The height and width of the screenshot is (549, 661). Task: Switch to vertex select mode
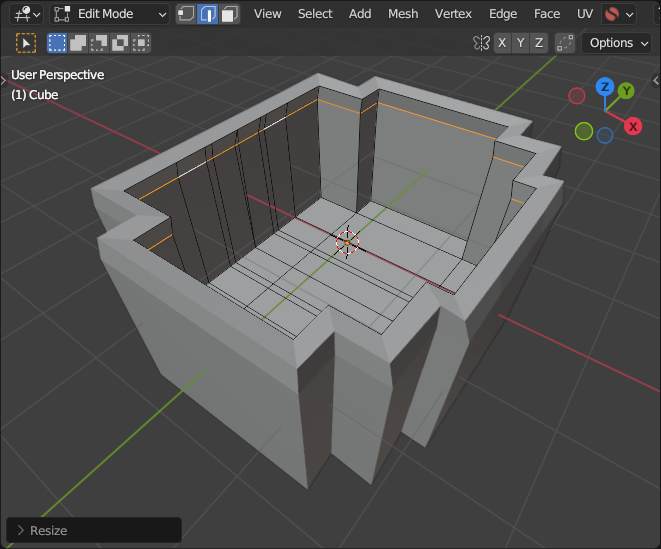click(x=185, y=14)
